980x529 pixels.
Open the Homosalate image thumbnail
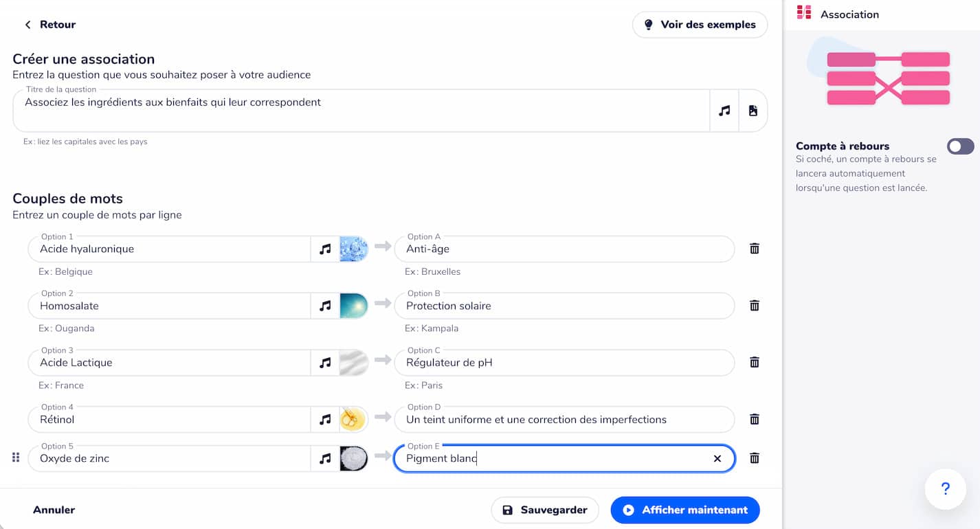(354, 306)
